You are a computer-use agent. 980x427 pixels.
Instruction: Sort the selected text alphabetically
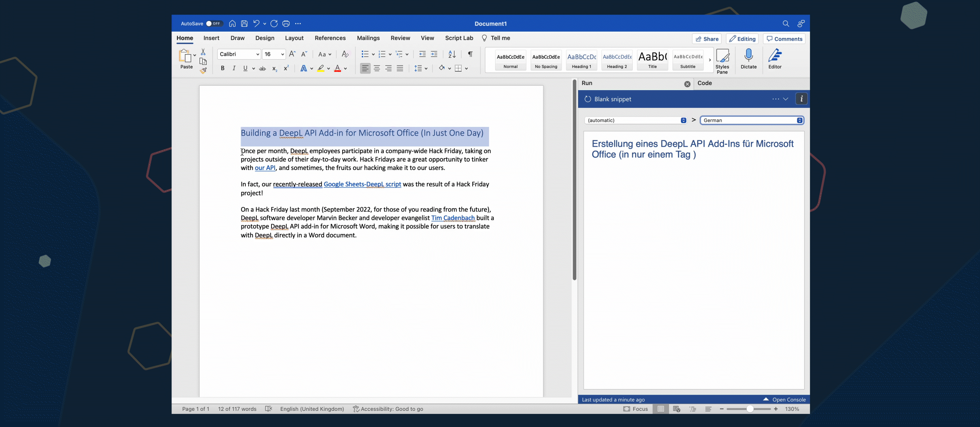[452, 54]
